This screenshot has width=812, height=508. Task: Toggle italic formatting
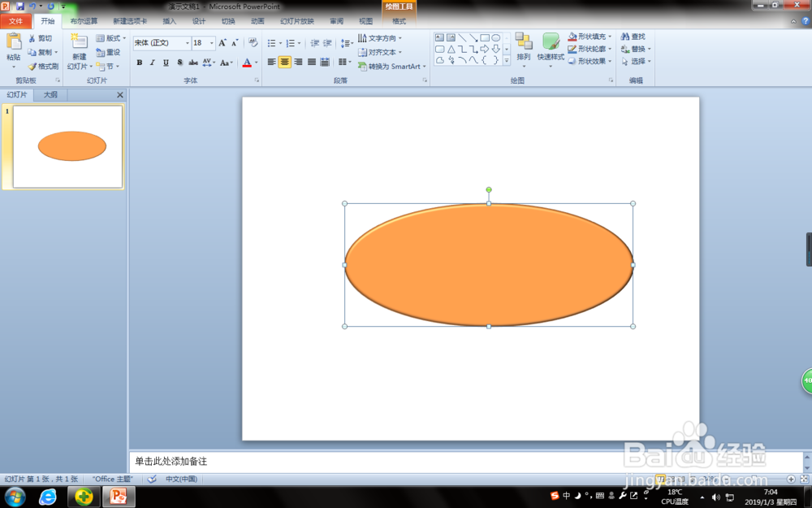pyautogui.click(x=152, y=63)
